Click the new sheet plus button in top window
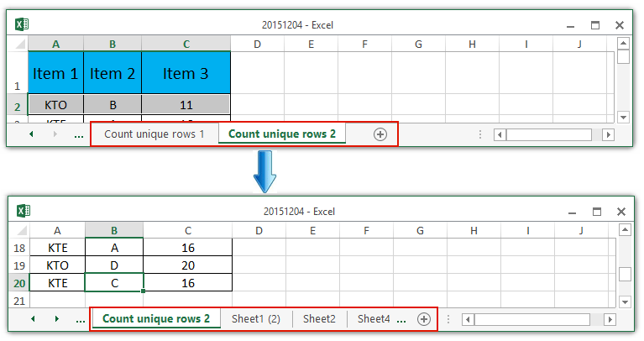 (x=380, y=134)
